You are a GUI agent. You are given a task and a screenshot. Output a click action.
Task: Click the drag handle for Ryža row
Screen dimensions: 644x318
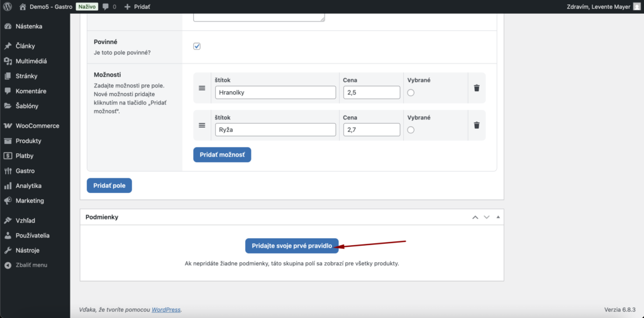tap(202, 126)
